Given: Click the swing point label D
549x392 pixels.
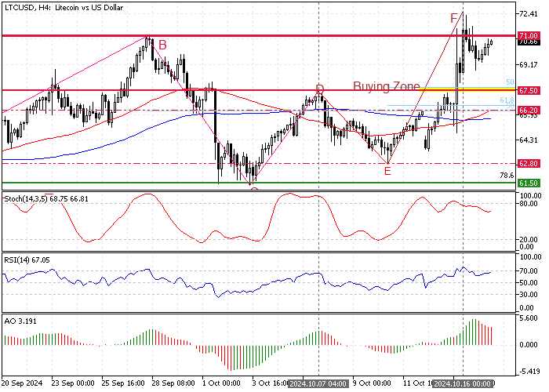Looking at the screenshot, I should pos(319,89).
